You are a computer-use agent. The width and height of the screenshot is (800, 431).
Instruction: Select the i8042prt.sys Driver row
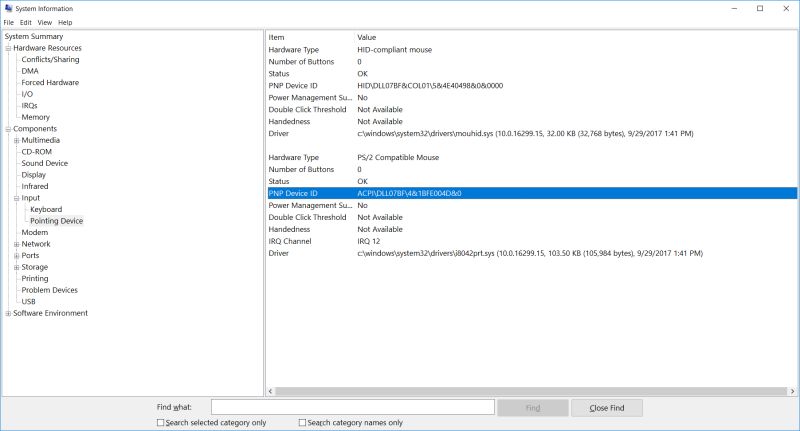point(532,253)
